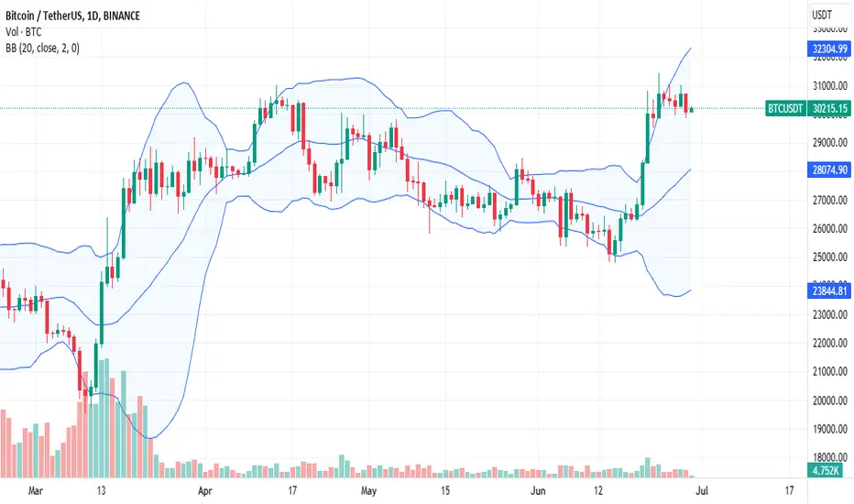Click the Bollinger upper band line end
This screenshot has height=504, width=854.
pyautogui.click(x=691, y=49)
